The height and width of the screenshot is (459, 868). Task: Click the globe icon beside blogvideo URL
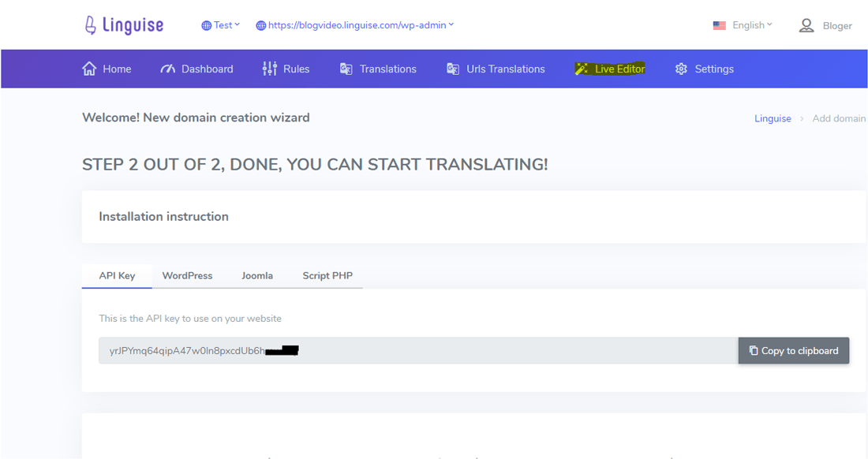pyautogui.click(x=260, y=25)
